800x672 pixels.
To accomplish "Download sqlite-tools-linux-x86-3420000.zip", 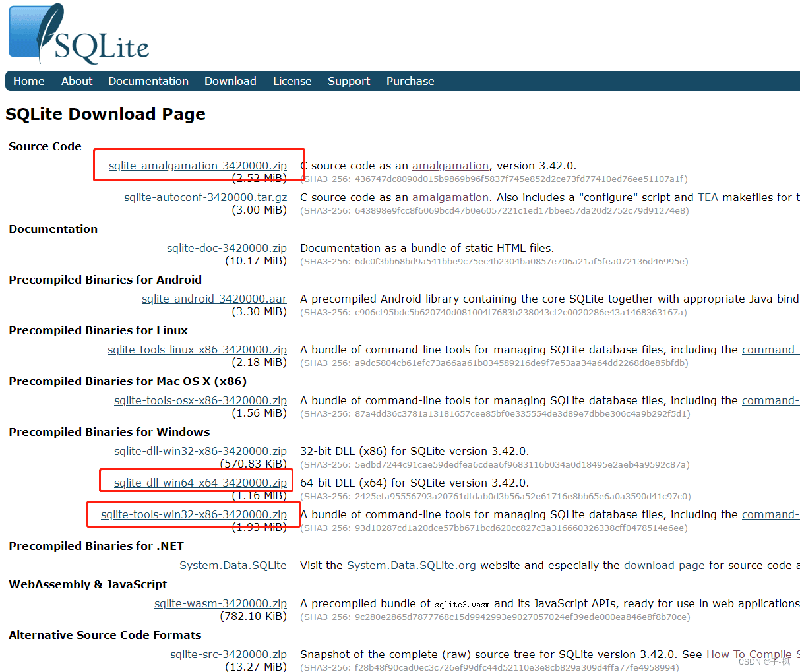I will click(197, 349).
